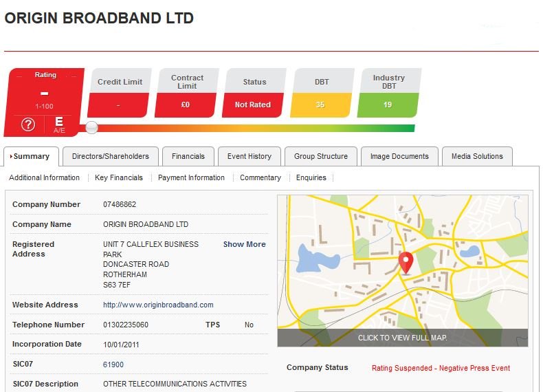Click incorporation date 10/01/2011

click(121, 345)
